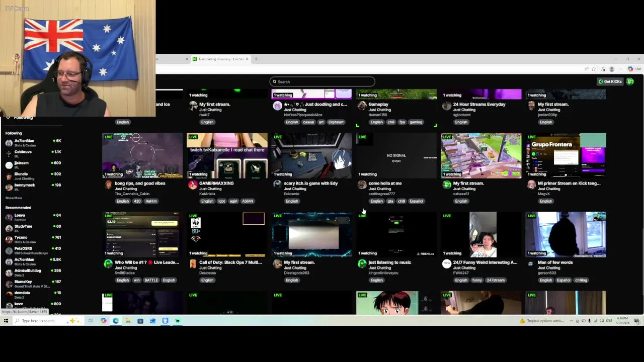Open Cobbruvs channel in sidebar

(33, 154)
